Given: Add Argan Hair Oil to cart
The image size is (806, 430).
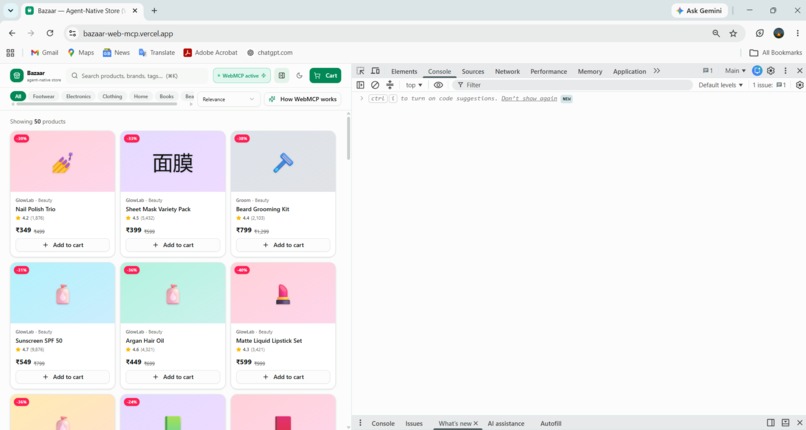Looking at the screenshot, I should coord(173,377).
